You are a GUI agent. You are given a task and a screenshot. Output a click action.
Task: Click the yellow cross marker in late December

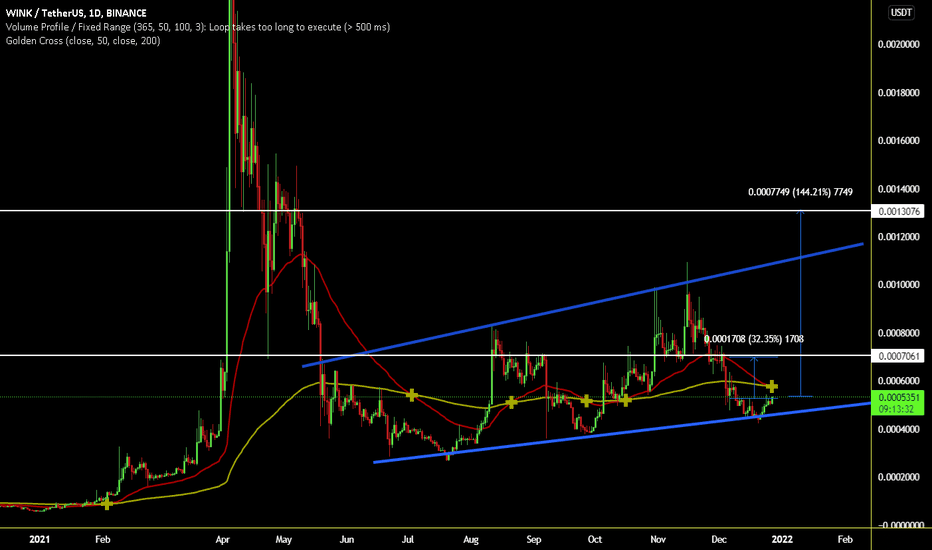(x=772, y=386)
